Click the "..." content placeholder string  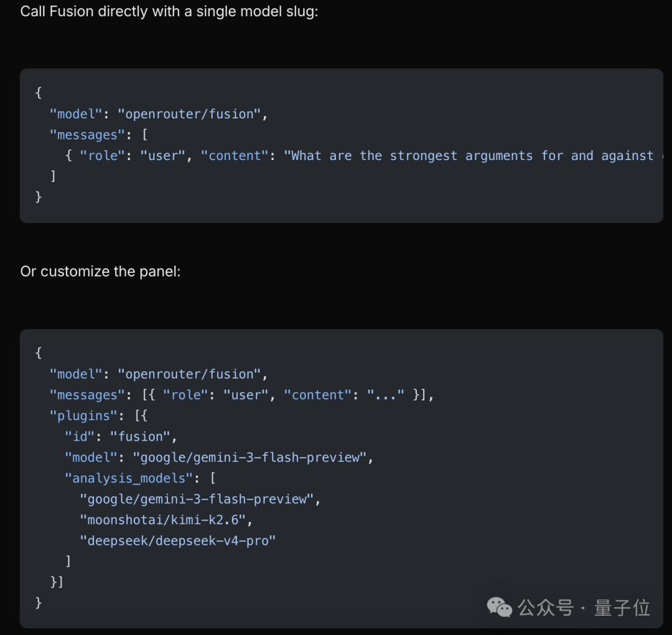tap(385, 395)
